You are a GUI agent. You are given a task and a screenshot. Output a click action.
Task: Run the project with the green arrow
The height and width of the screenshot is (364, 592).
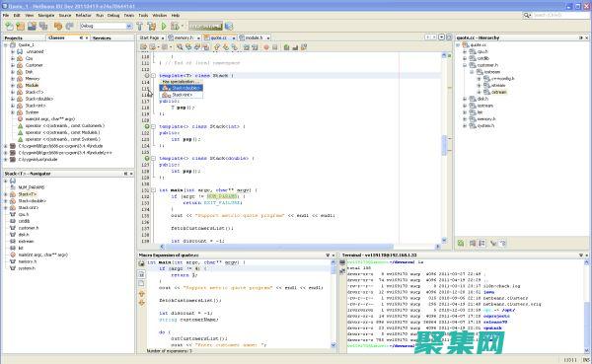[x=164, y=26]
